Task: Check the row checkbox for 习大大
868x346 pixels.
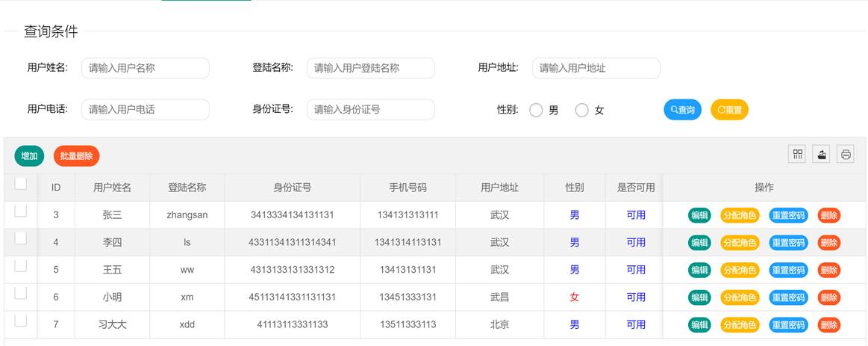Action: pos(20,320)
